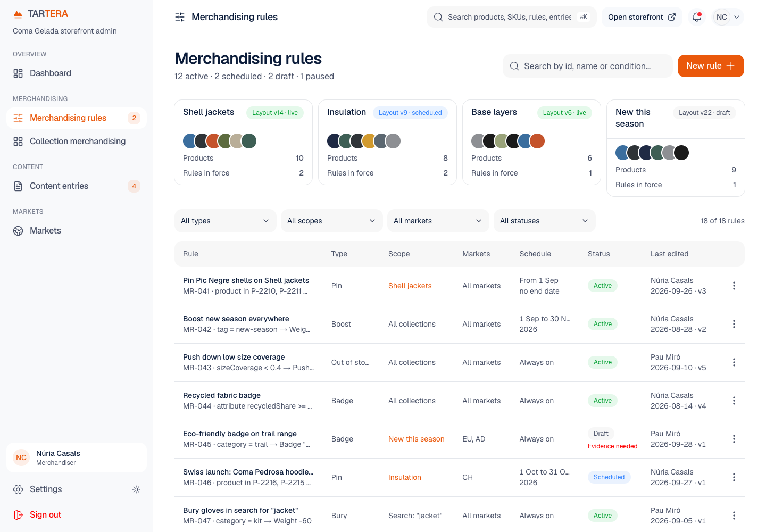The width and height of the screenshot is (766, 532).
Task: Click the Sign out door icon
Action: (x=18, y=515)
